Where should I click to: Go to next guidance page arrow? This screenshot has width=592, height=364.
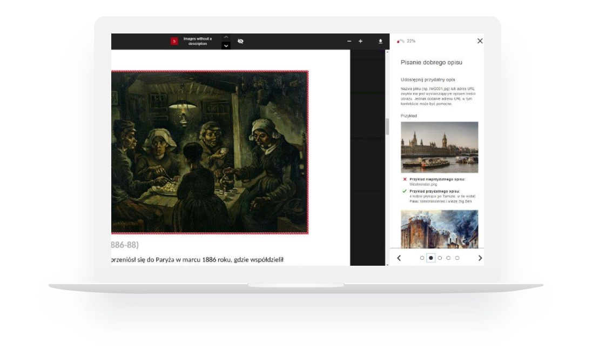click(x=480, y=258)
